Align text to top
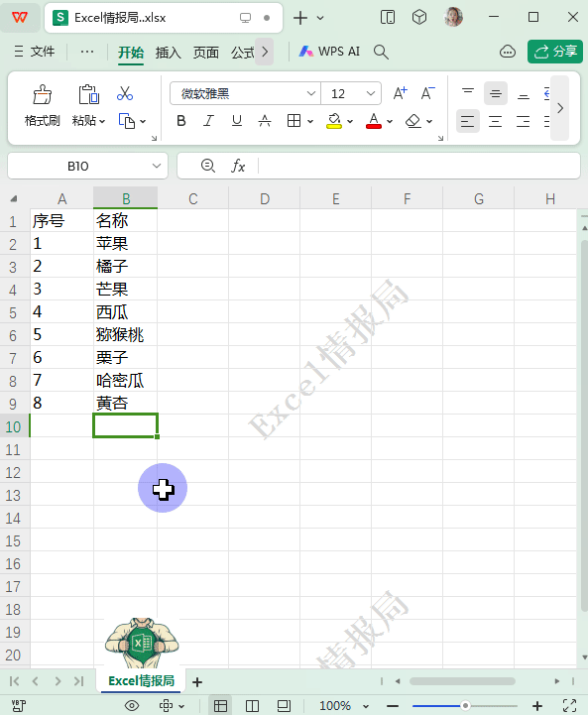Screen dimensions: 588x715 tap(468, 93)
